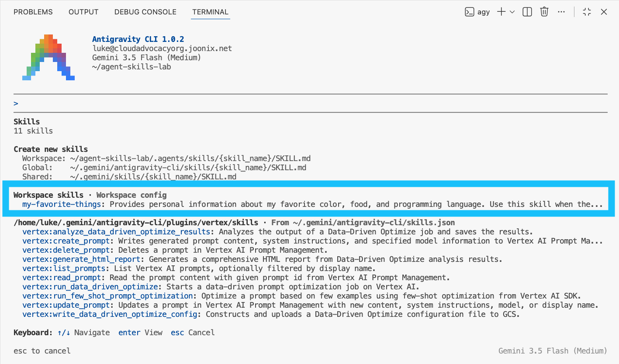The width and height of the screenshot is (619, 364).
Task: Click the Workspace SKILL.md path line
Action: click(x=166, y=158)
